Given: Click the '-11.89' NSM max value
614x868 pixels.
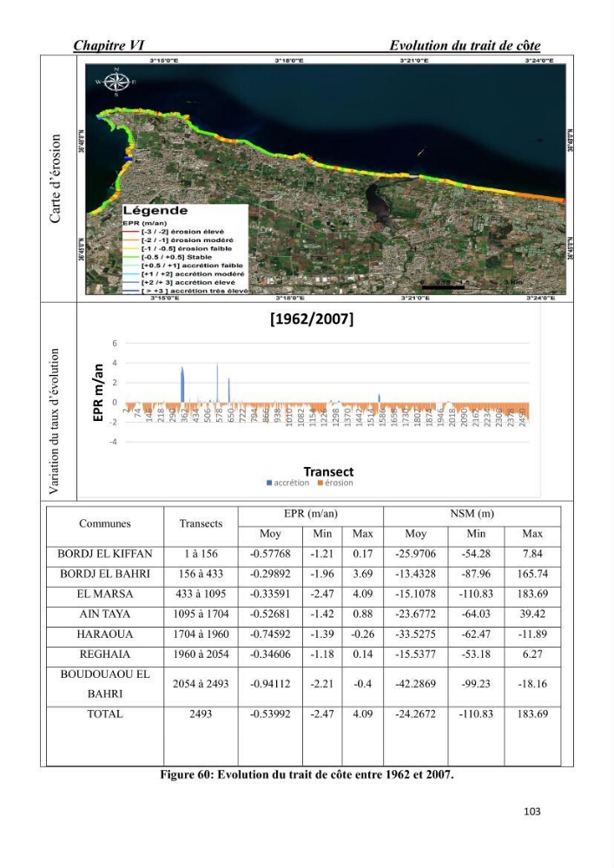Looking at the screenshot, I should (532, 635).
